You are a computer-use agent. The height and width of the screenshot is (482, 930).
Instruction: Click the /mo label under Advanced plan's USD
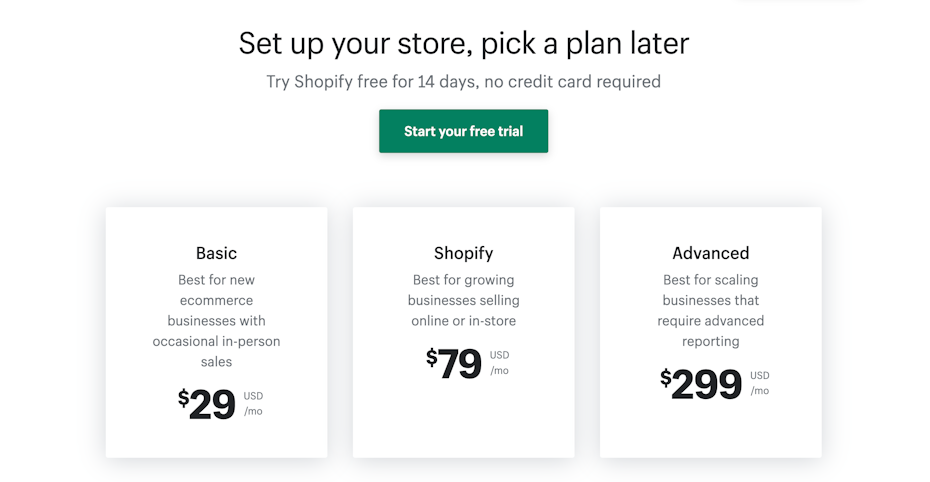tap(759, 391)
